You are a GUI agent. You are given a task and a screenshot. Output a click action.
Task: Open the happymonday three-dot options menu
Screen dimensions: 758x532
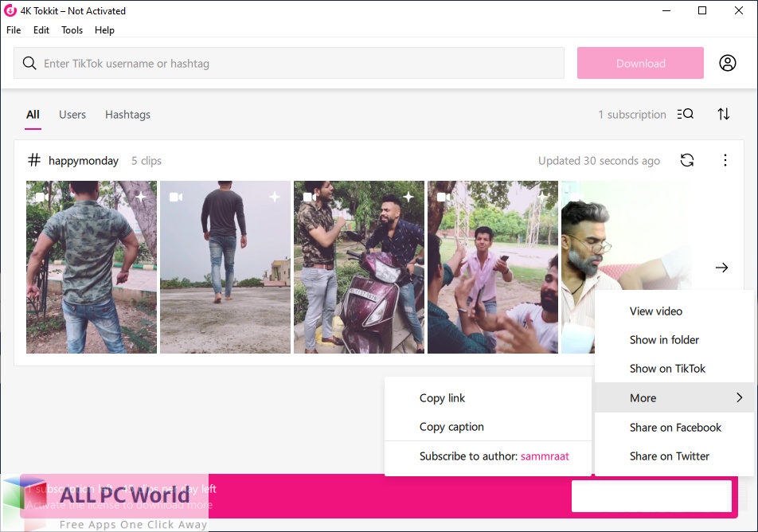(725, 160)
